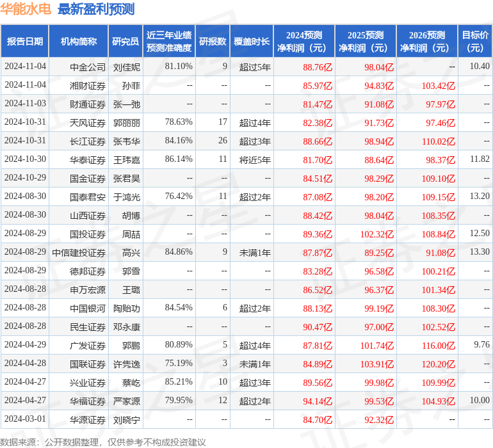Click institution name 国金证券
493x448 pixels.
pyautogui.click(x=88, y=179)
